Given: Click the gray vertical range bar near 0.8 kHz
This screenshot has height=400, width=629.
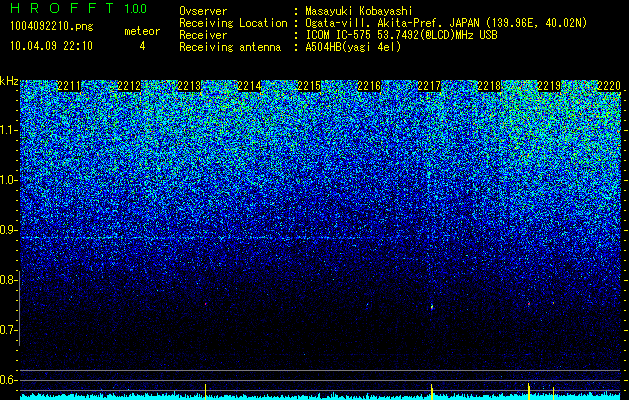Looking at the screenshot, I should (20, 308).
